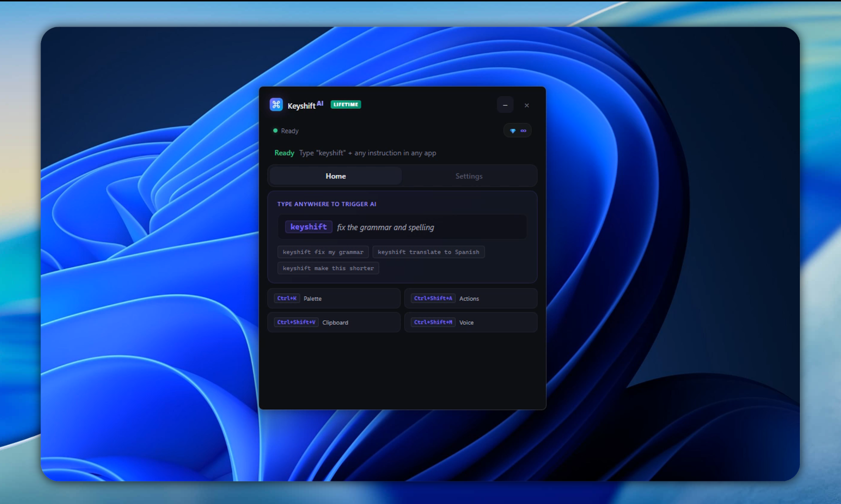
Task: Click the green Ready status dot
Action: 275,131
